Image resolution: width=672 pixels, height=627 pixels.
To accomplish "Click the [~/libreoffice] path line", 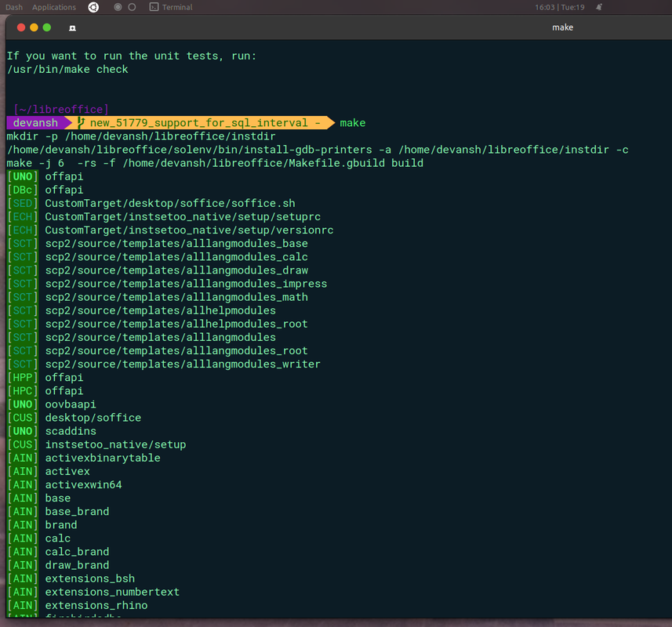I will pos(61,109).
